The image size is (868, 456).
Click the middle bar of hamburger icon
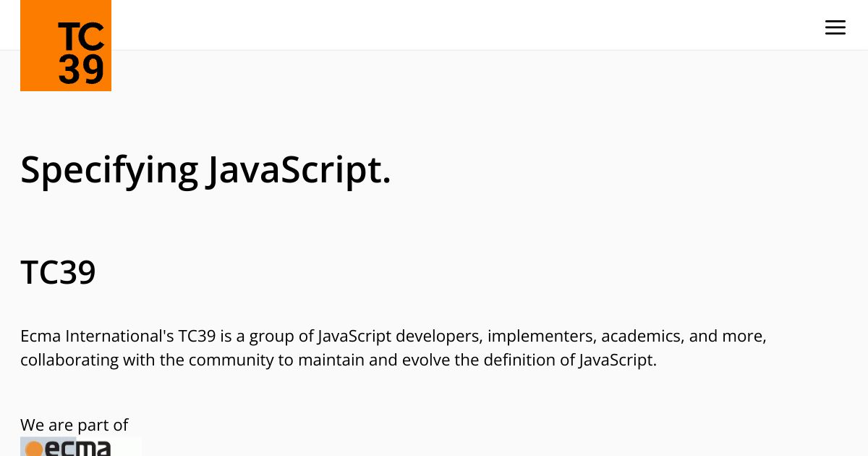(835, 28)
